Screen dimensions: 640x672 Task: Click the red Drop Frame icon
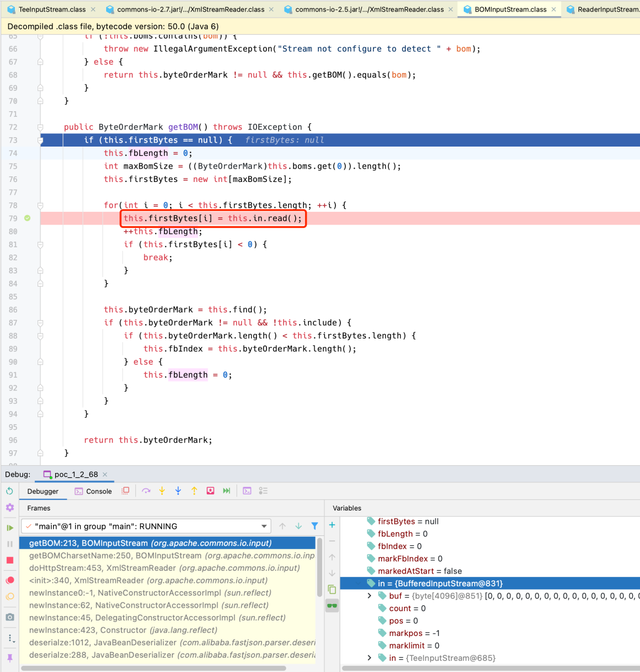click(x=211, y=491)
